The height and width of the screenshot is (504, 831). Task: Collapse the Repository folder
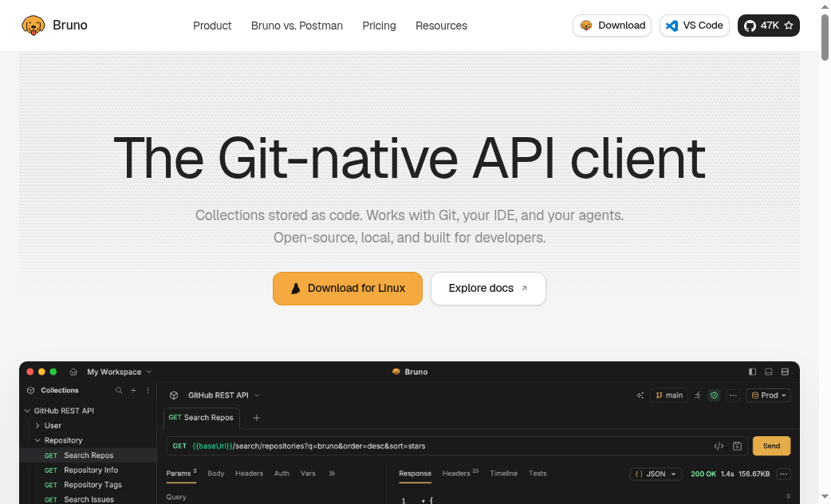tap(37, 440)
